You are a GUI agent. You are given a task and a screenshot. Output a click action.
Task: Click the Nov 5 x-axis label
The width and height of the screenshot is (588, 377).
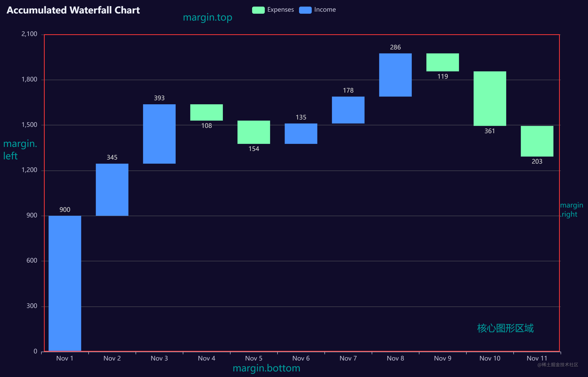pyautogui.click(x=254, y=358)
